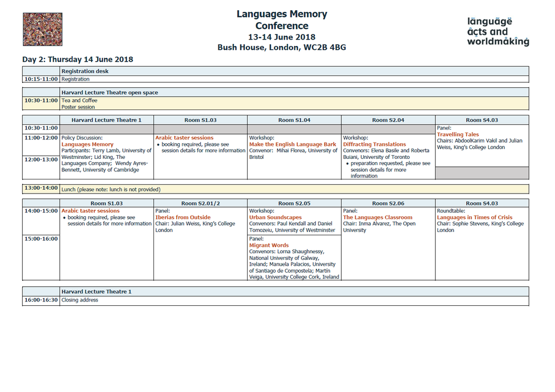Select the Diffracting Translations workshop title
This screenshot has width=555, height=392.
(375, 144)
